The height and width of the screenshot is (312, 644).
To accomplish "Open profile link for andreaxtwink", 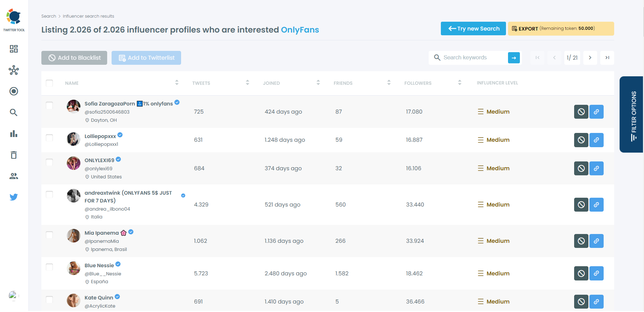I will point(596,204).
